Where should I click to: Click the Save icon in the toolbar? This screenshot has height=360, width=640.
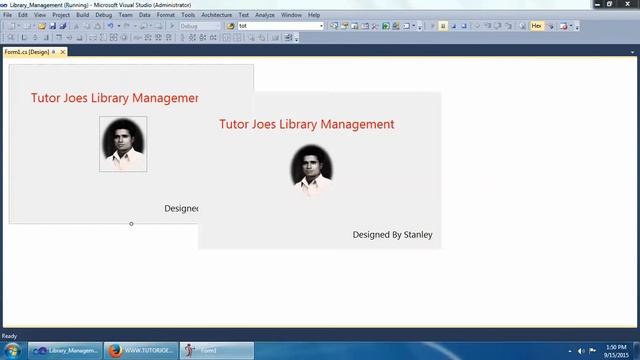(53, 26)
